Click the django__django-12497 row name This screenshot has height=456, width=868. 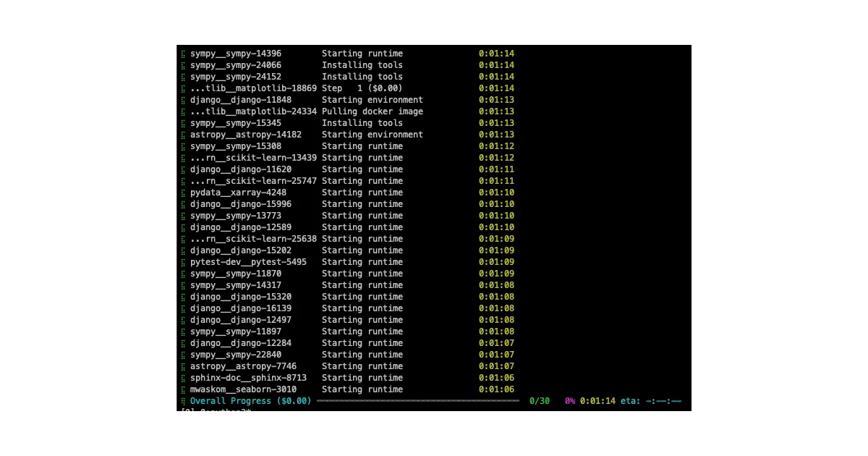[241, 320]
